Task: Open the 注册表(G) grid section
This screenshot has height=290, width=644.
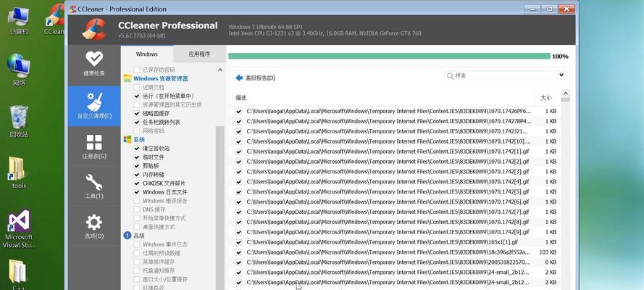Action: coord(94,146)
